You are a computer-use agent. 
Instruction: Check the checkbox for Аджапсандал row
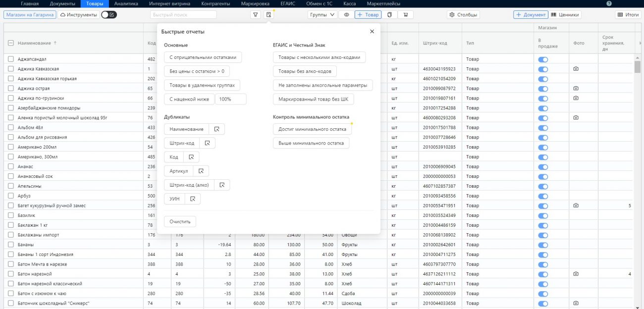11,59
